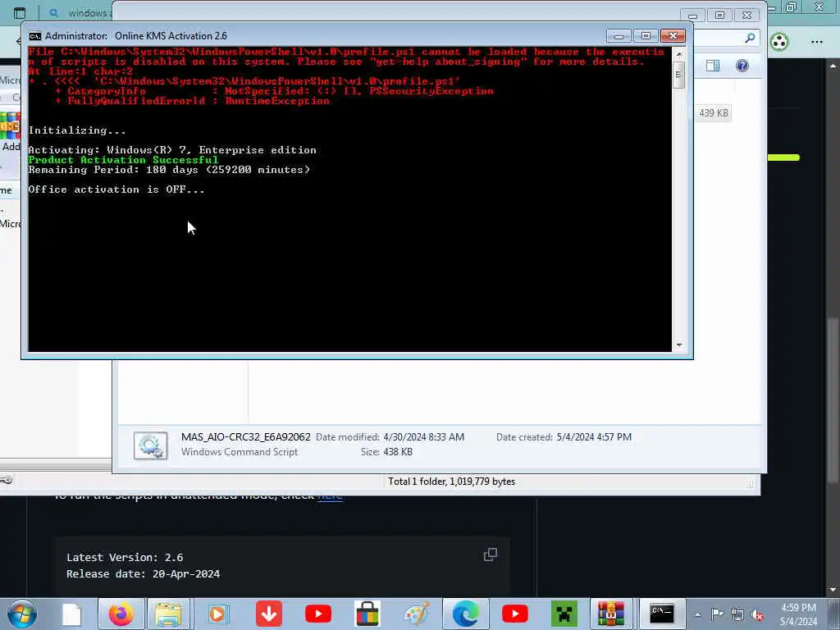Click the muted volume tray icon
840x630 pixels.
(x=757, y=615)
